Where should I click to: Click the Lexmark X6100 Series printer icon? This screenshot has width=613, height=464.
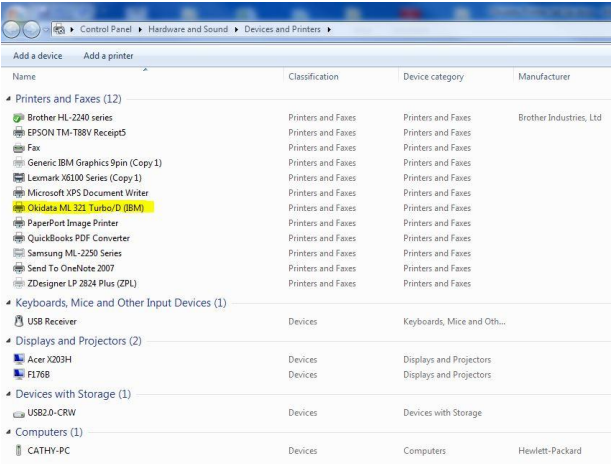(19, 178)
